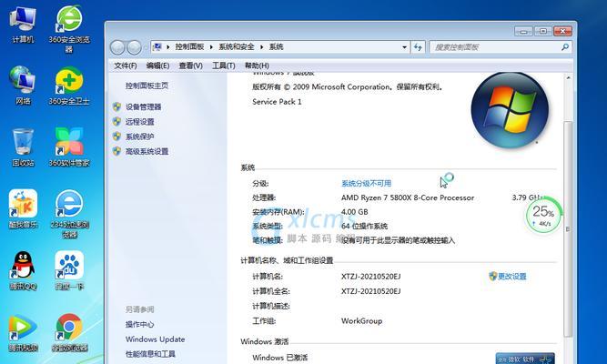
Task: Click the shield icon beside 远程设置
Action: coord(116,122)
